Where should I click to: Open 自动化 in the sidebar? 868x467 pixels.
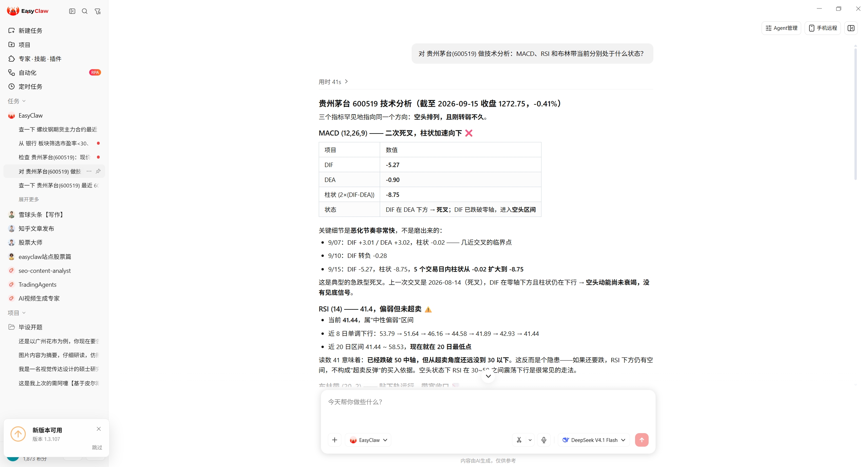coord(54,73)
